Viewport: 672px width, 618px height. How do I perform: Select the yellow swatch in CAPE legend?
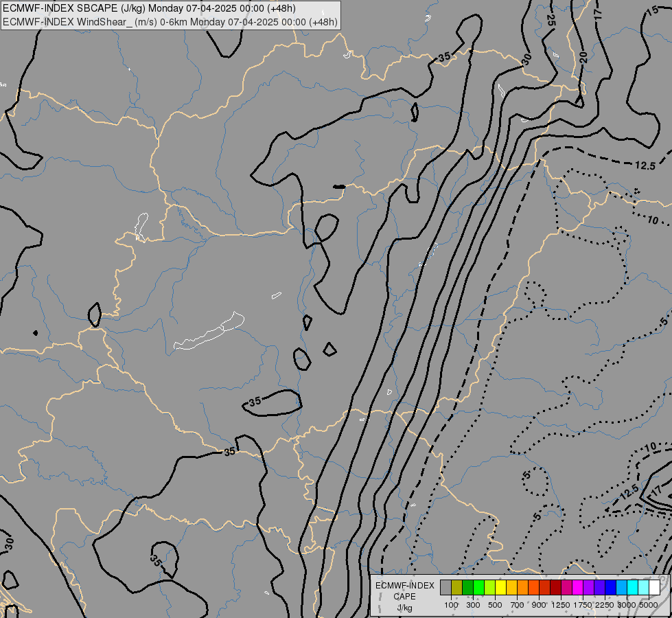500,587
